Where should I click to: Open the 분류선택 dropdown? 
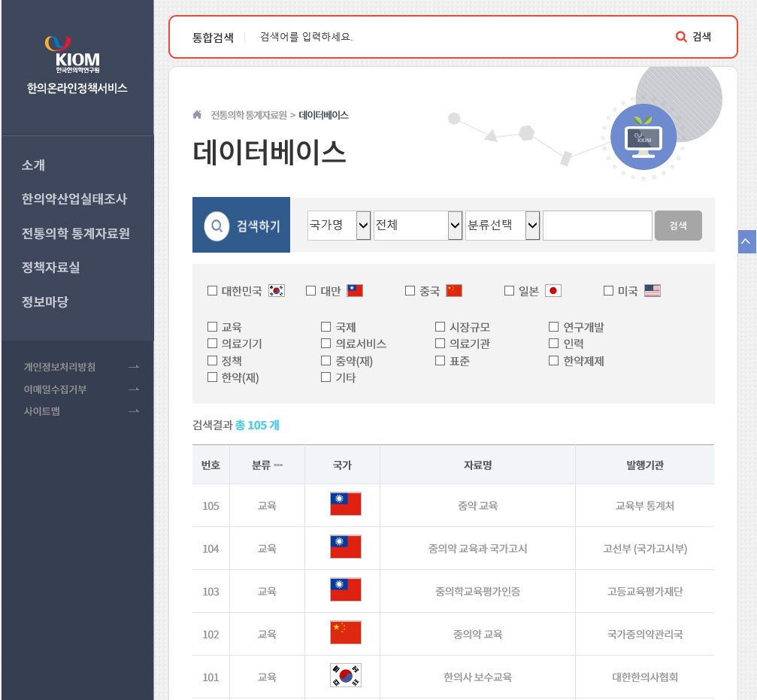(x=502, y=226)
